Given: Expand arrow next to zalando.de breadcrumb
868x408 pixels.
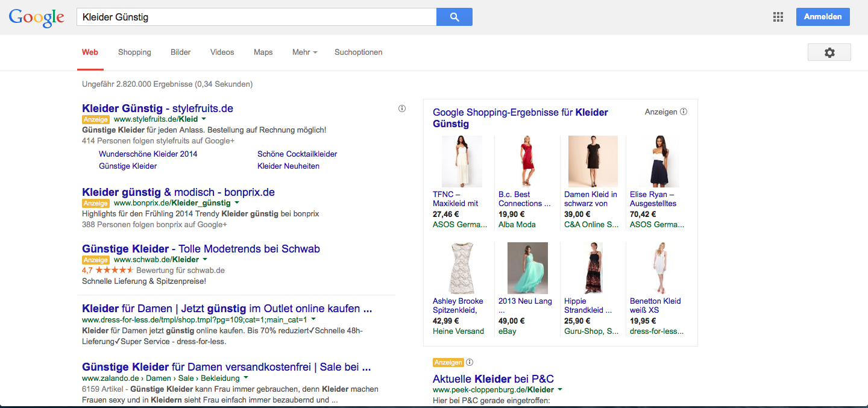Looking at the screenshot, I should [245, 378].
